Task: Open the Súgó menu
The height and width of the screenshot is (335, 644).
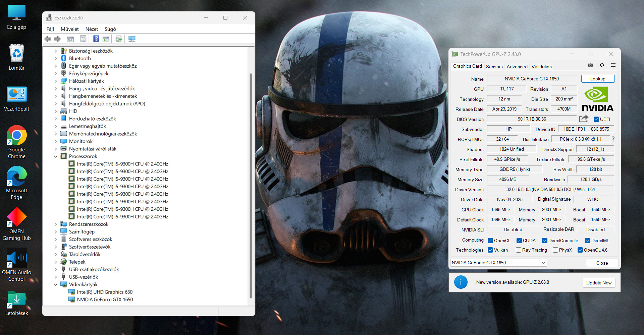Action: (110, 29)
